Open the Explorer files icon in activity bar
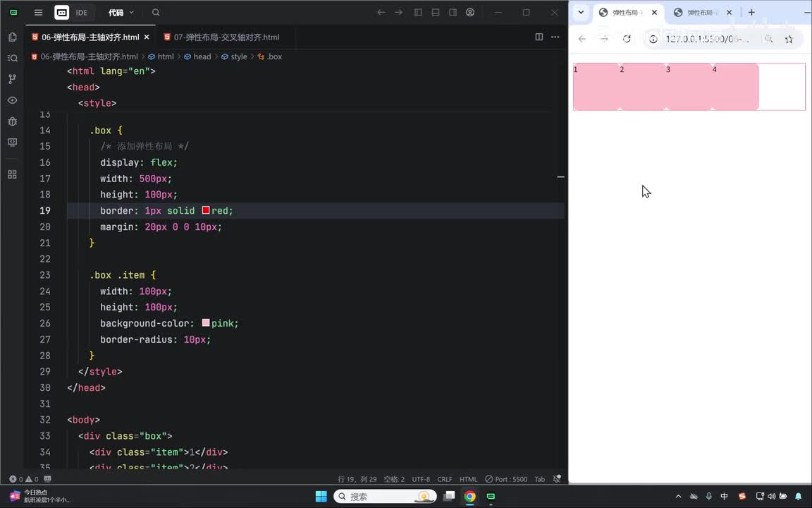The height and width of the screenshot is (508, 812). 13,37
